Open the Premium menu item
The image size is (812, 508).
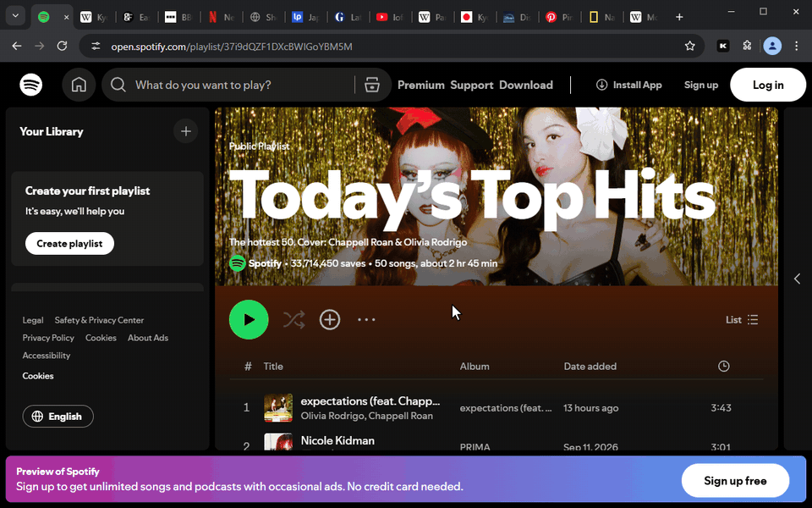[421, 85]
